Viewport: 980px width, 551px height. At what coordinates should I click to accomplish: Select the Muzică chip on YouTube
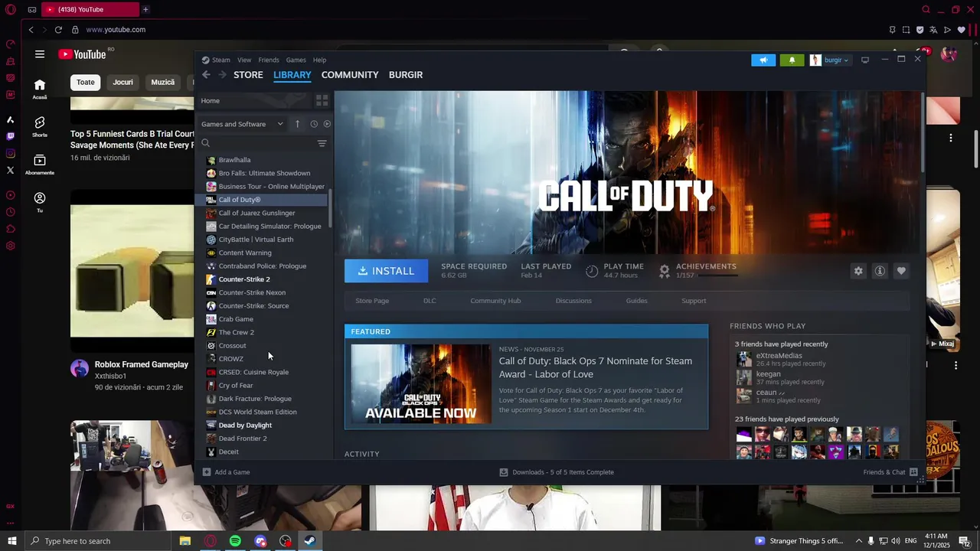[x=162, y=82]
